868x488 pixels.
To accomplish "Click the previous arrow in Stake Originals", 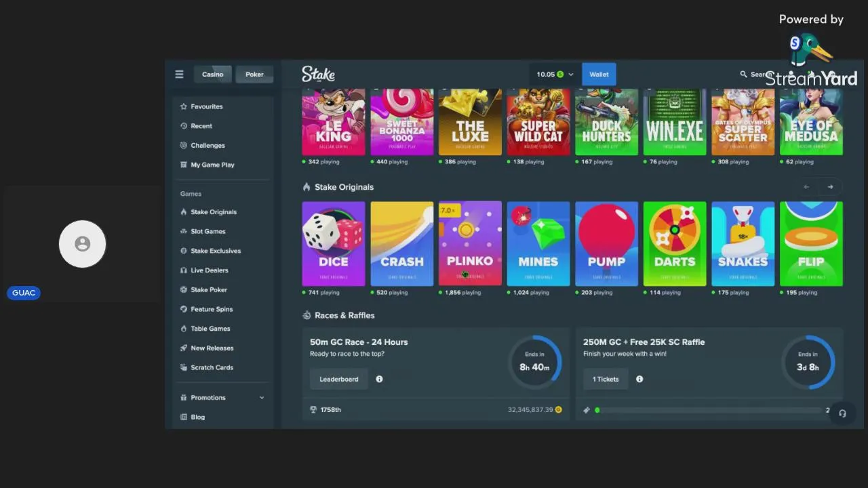I will pos(806,187).
